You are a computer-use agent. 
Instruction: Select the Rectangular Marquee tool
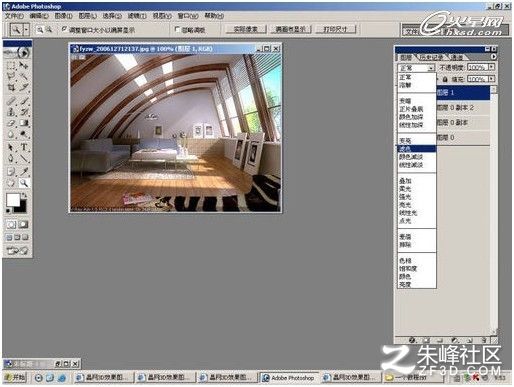(11, 65)
